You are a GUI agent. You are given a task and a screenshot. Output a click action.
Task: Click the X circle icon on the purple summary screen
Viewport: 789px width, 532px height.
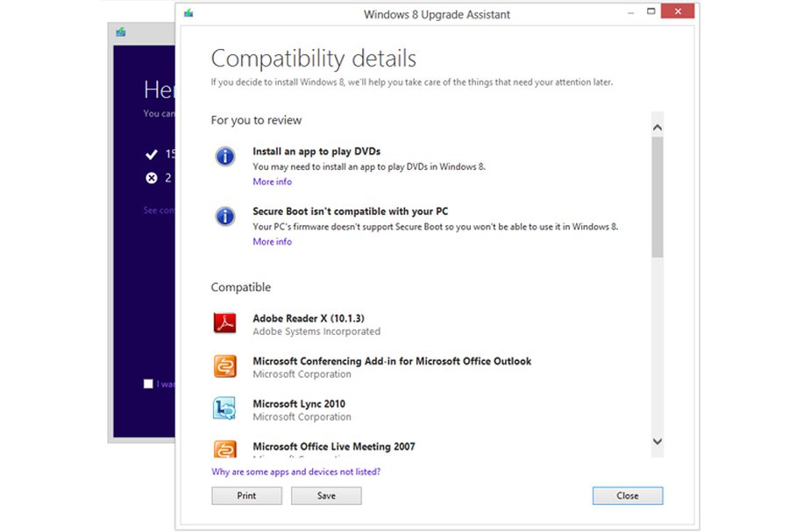[151, 178]
